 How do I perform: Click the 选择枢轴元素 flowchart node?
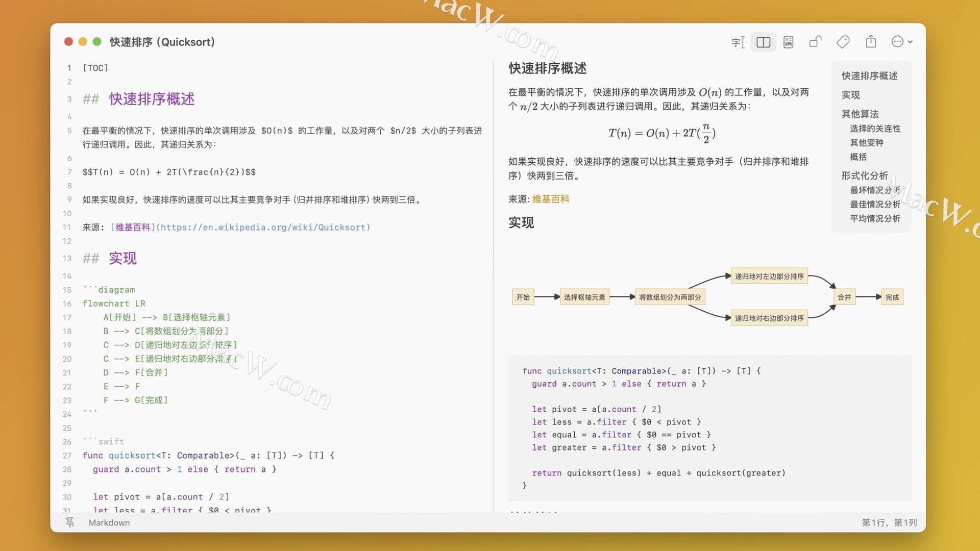[x=584, y=297]
